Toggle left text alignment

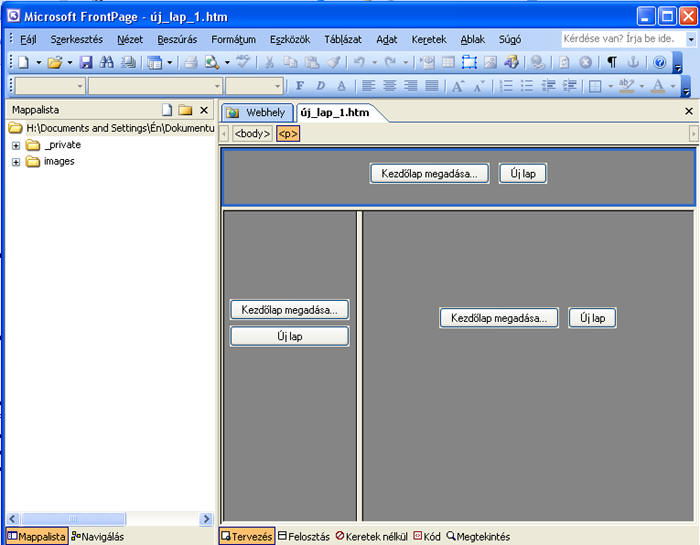click(x=368, y=86)
